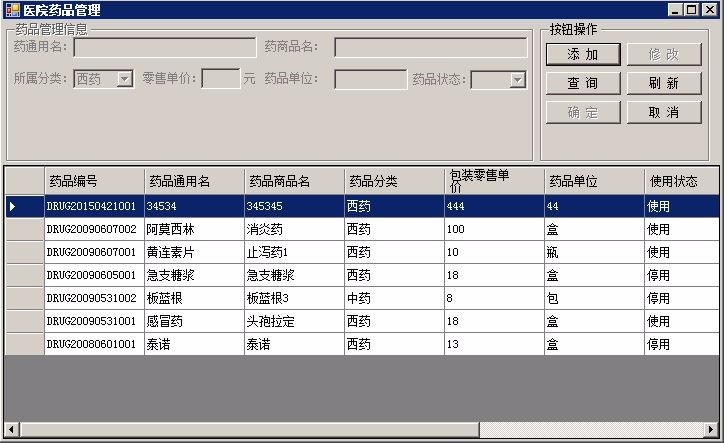Close the 医院药品管理 window
Viewport: 724px width, 443px height.
tap(710, 10)
